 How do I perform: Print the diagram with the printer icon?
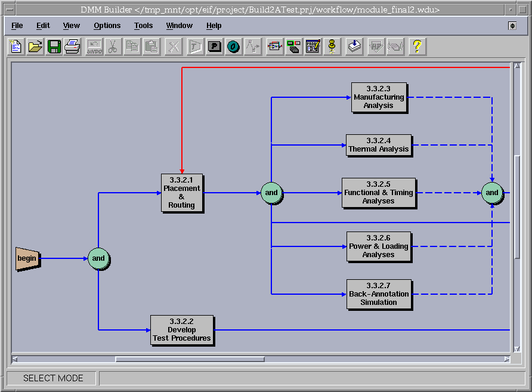[72, 47]
